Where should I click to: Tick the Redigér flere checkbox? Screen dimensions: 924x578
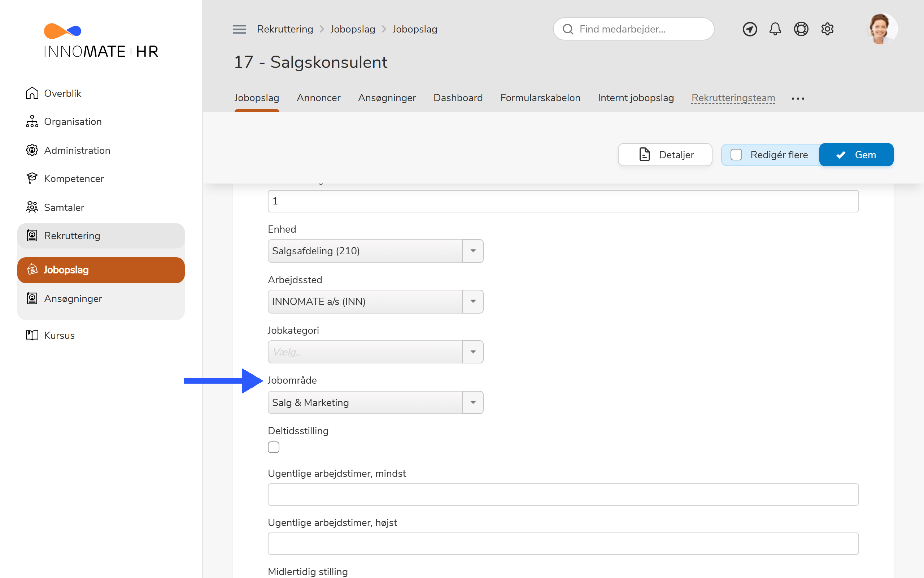click(x=736, y=155)
